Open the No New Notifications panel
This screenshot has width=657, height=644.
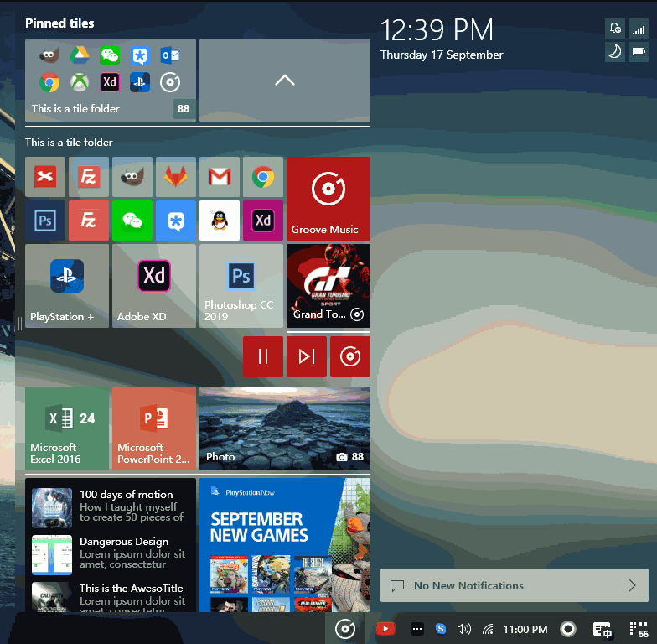point(515,585)
